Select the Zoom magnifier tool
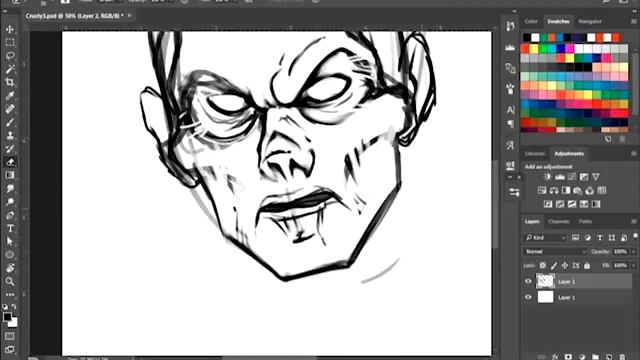The height and width of the screenshot is (360, 640). [x=10, y=281]
